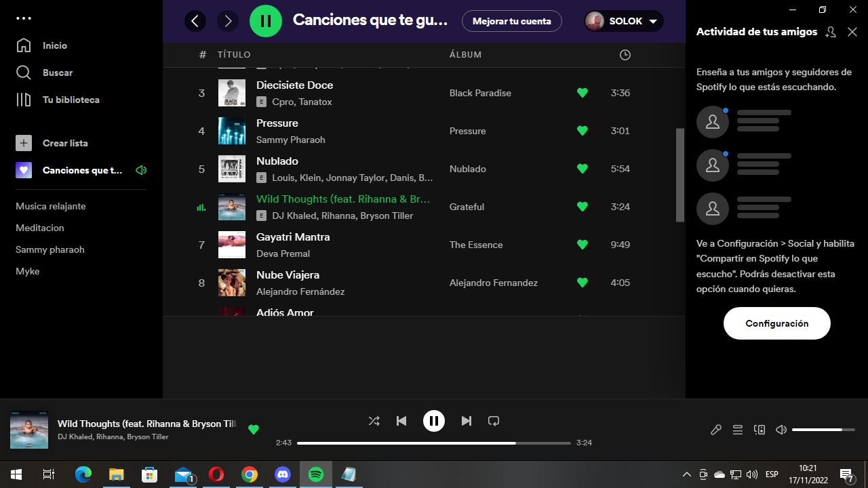The width and height of the screenshot is (868, 488).
Task: Click the Mejorar tu cuenta button
Action: [512, 21]
